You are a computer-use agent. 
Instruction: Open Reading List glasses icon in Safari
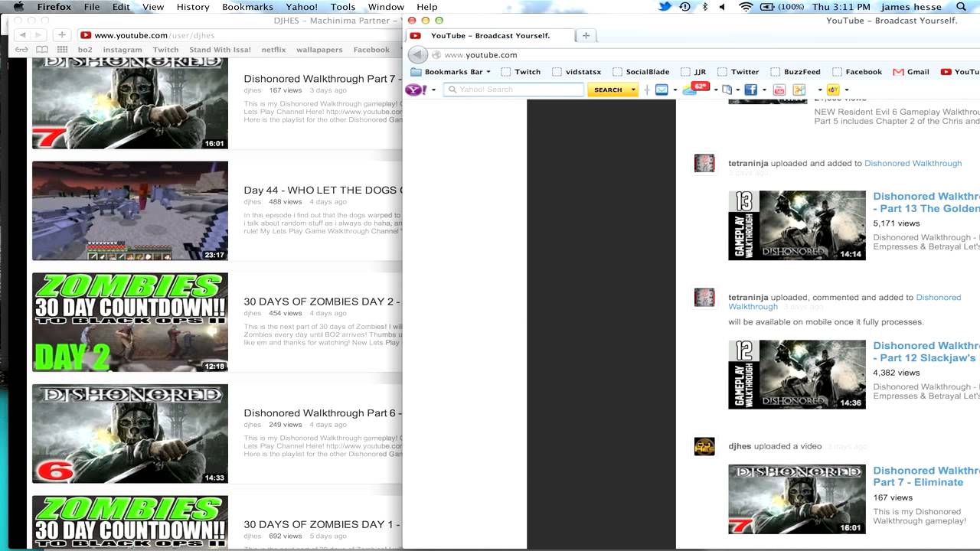21,50
